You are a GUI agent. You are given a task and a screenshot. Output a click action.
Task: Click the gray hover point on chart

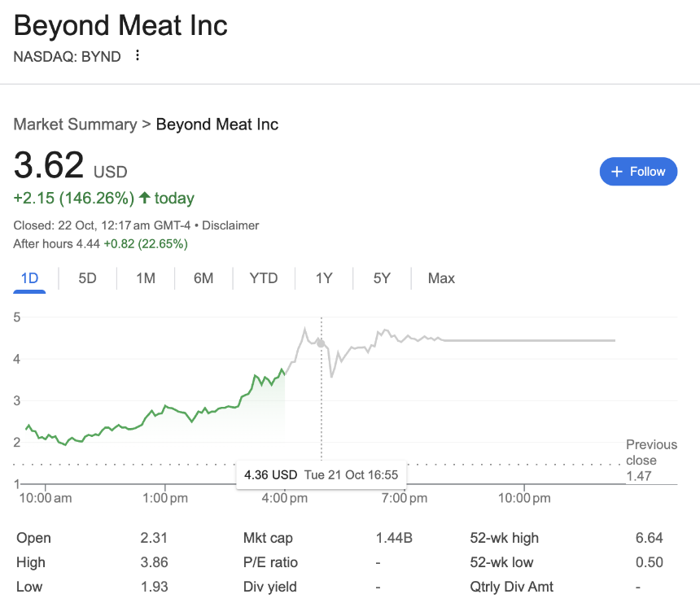click(322, 344)
